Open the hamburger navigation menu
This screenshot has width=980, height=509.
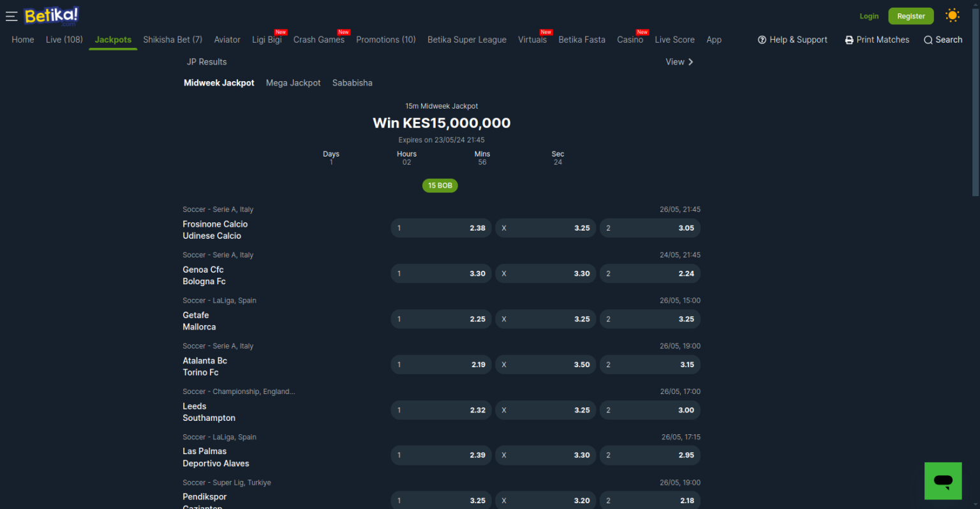pos(11,17)
